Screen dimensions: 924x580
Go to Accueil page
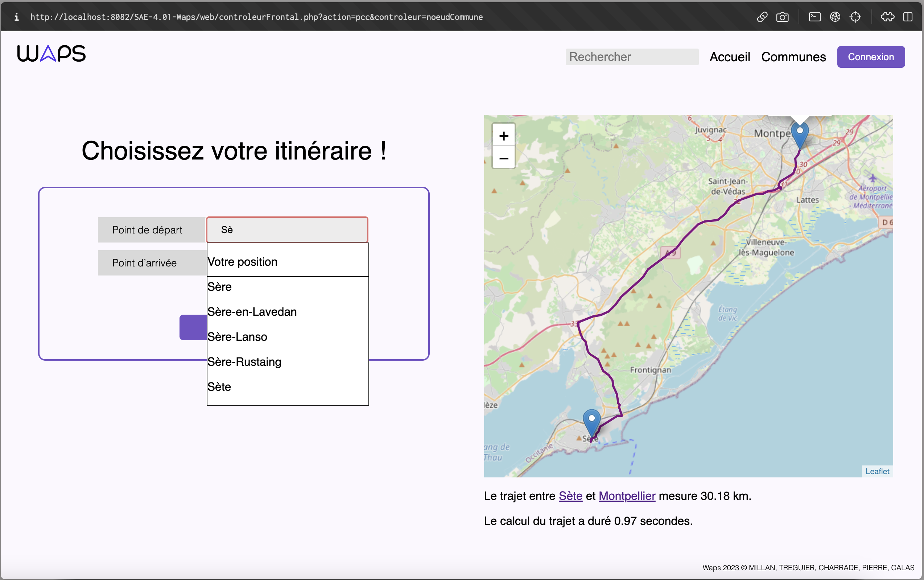tap(730, 57)
